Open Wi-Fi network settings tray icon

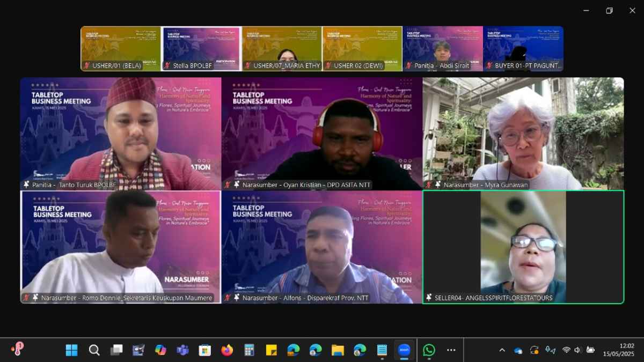[x=566, y=350]
